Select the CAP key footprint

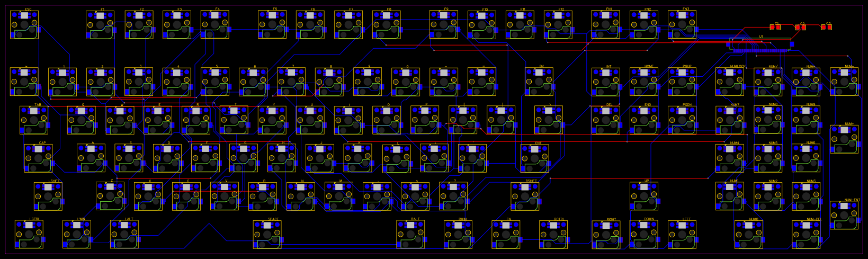38,158
